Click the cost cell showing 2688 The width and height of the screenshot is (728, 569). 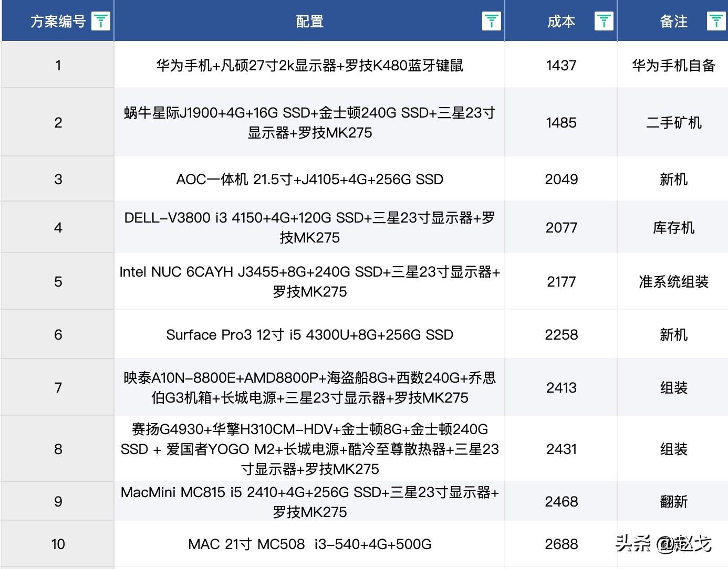click(x=561, y=544)
